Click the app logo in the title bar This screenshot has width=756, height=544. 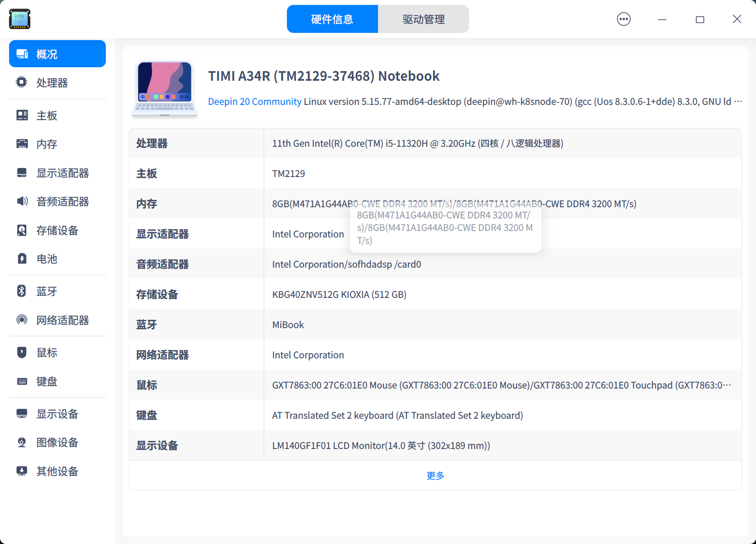pyautogui.click(x=19, y=19)
